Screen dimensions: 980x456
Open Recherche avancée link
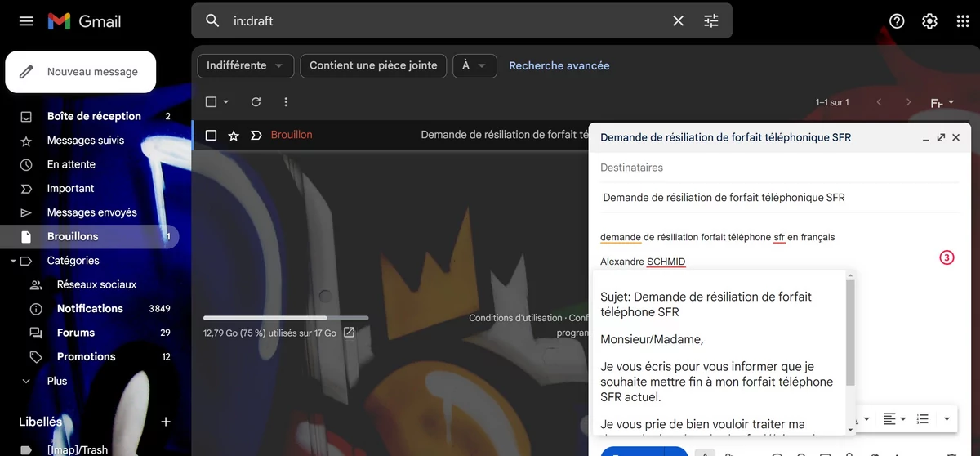point(559,65)
